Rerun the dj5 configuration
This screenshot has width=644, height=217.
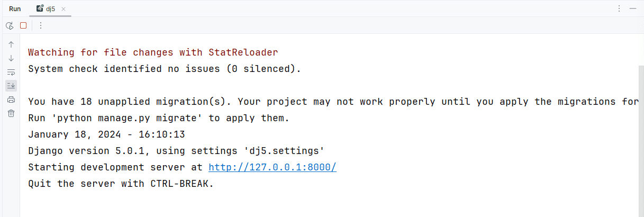coord(10,25)
